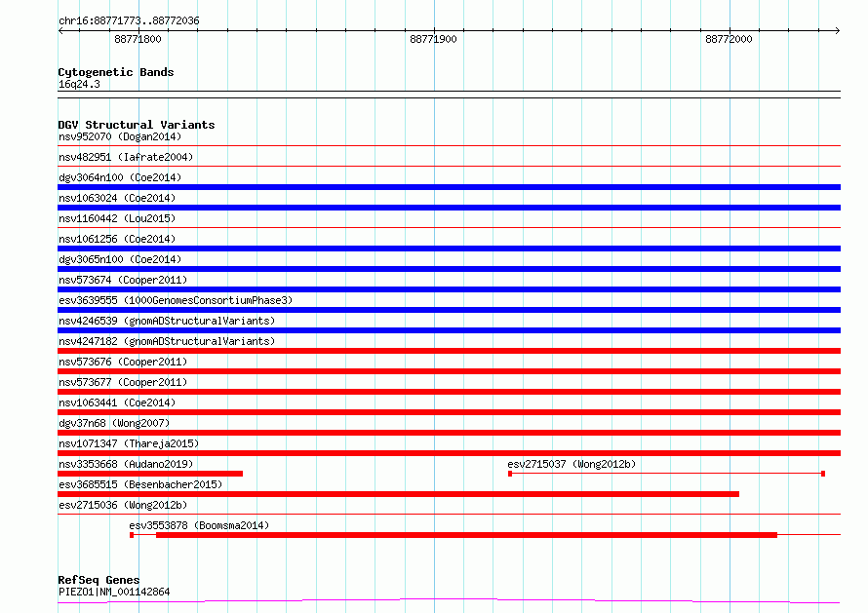This screenshot has width=868, height=613.
Task: Open variant esv2715036 (Wong2012b)
Action: pos(123,505)
